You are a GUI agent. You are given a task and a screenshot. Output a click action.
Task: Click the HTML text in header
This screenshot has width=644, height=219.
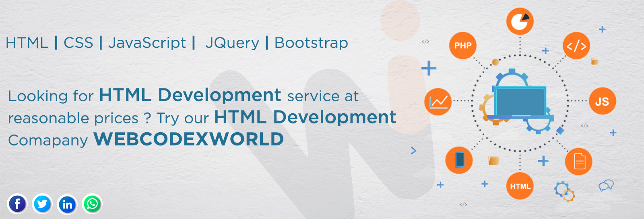pyautogui.click(x=27, y=43)
